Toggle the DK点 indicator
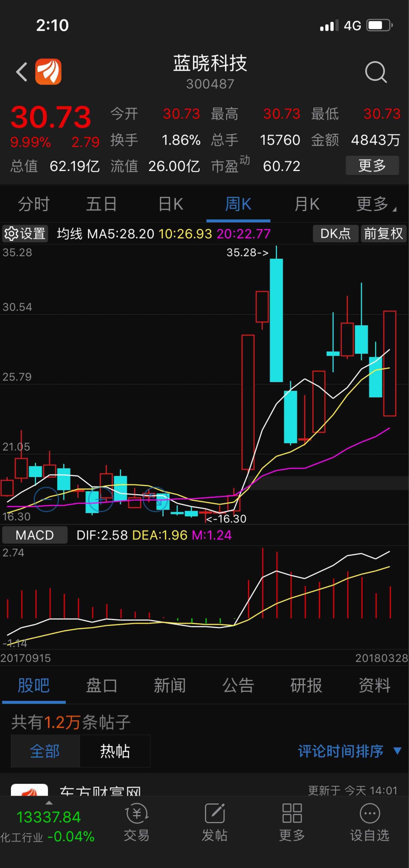This screenshot has height=868, width=409. [x=335, y=234]
